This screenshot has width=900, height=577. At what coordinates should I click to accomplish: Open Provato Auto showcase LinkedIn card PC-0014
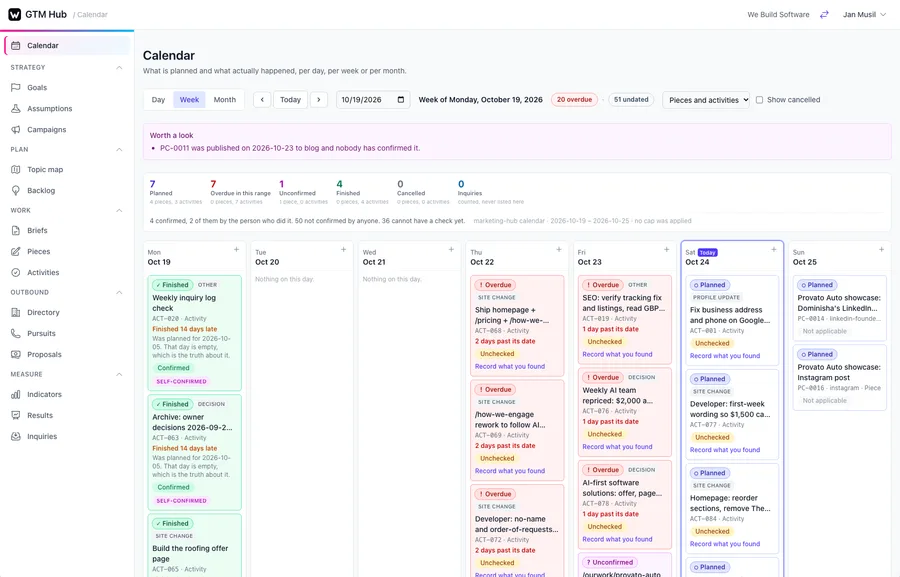(x=839, y=308)
